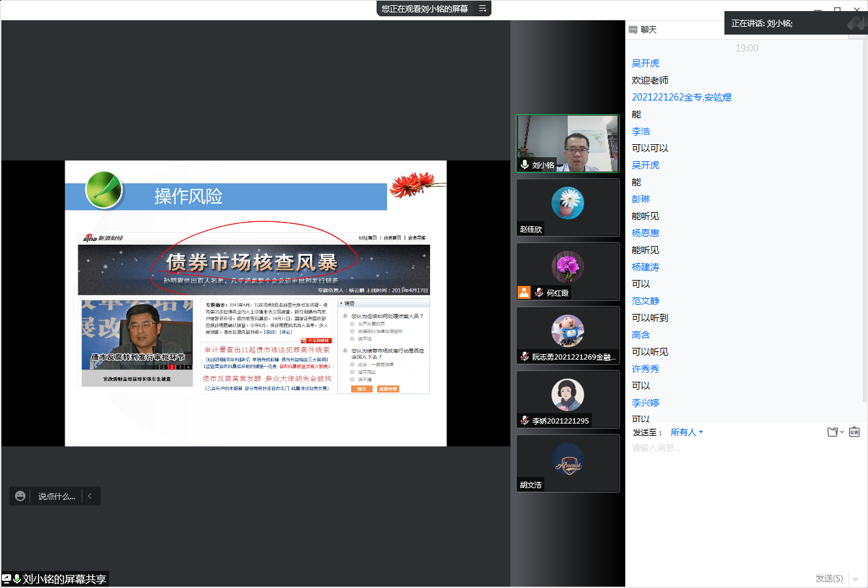The image size is (868, 588).
Task: Open the announcement (公告) clipboard icon
Action: (x=854, y=432)
